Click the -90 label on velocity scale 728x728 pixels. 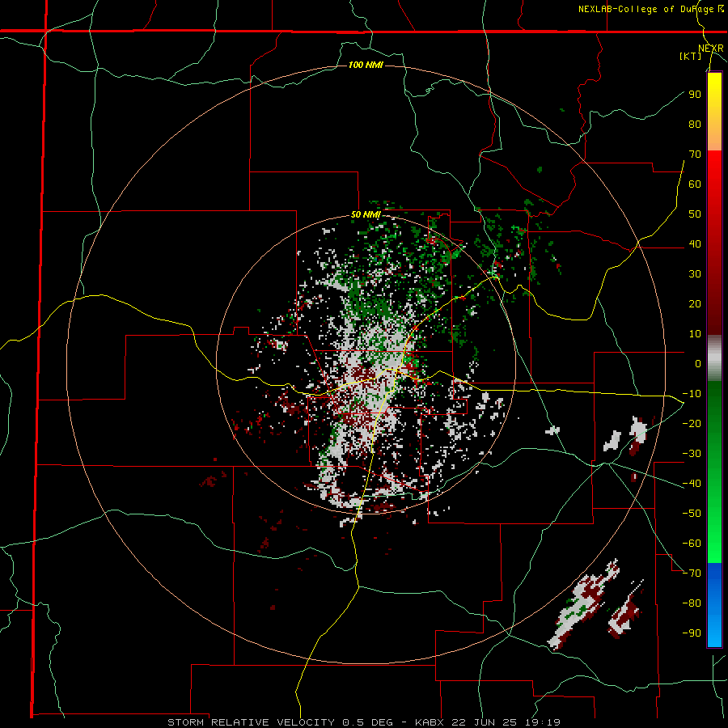[692, 633]
